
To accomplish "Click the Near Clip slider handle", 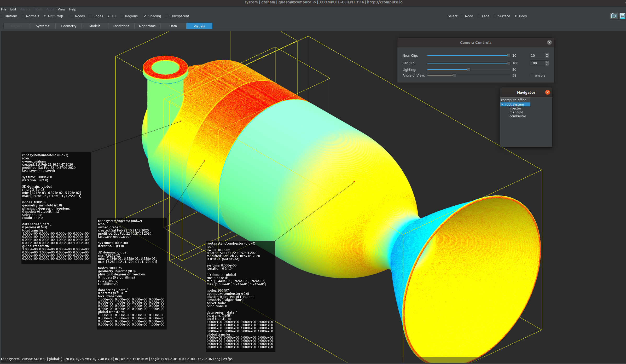I will 509,56.
